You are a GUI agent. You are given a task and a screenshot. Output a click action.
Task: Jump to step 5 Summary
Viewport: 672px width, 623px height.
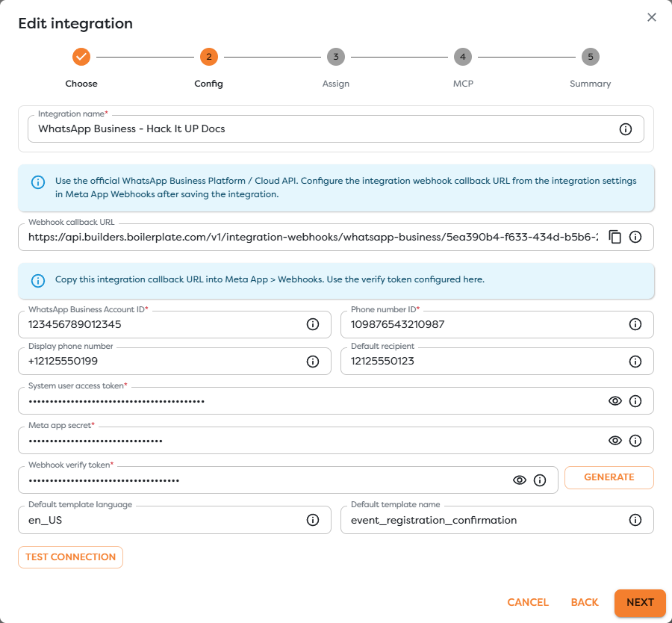[x=590, y=57]
